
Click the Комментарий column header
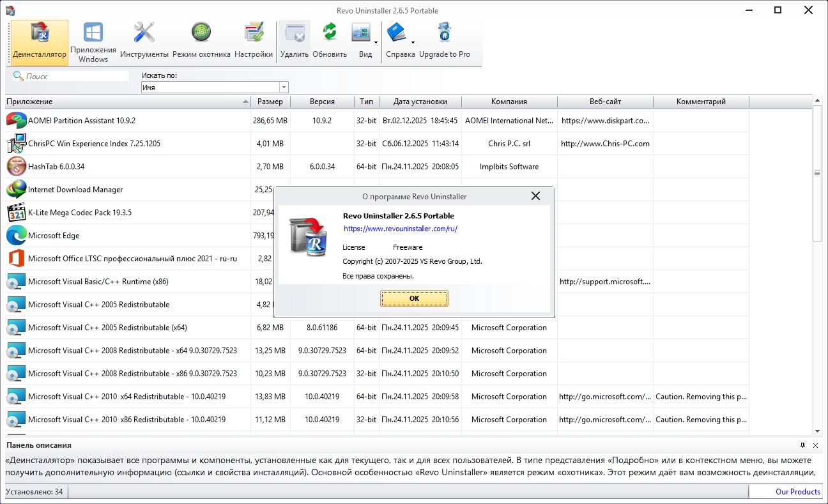click(x=701, y=102)
